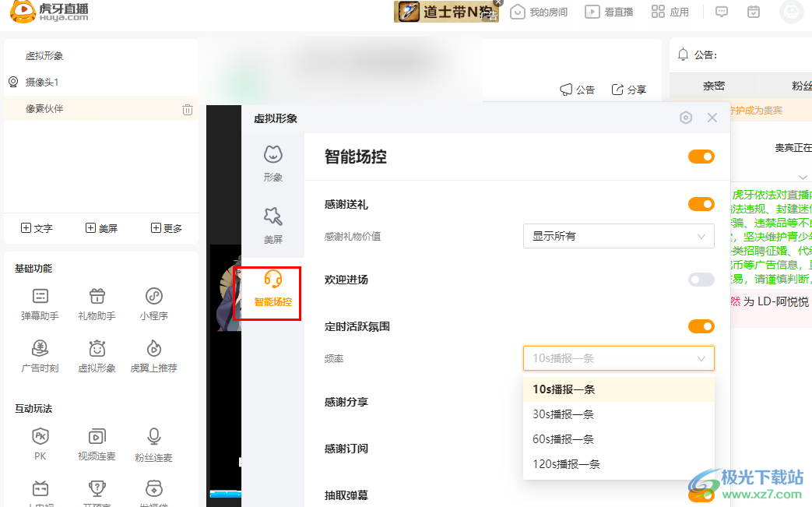812x507 pixels.
Task: Click the 虎牙直播 logo
Action: point(50,12)
